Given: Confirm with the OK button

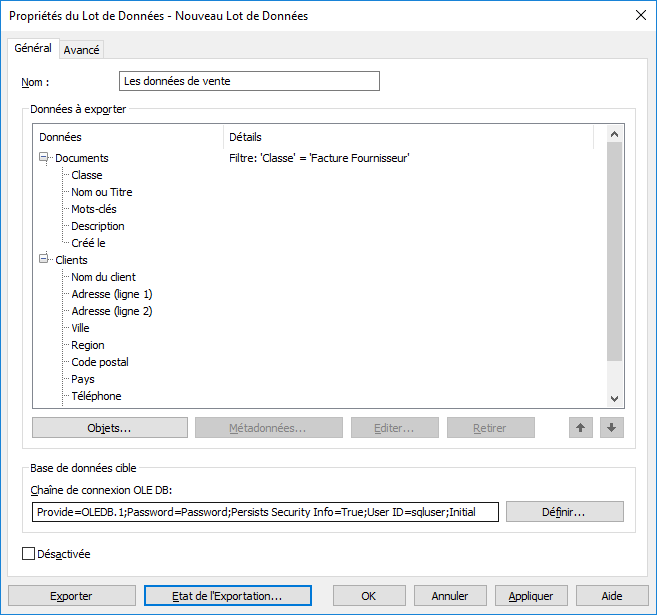Looking at the screenshot, I should [x=368, y=596].
